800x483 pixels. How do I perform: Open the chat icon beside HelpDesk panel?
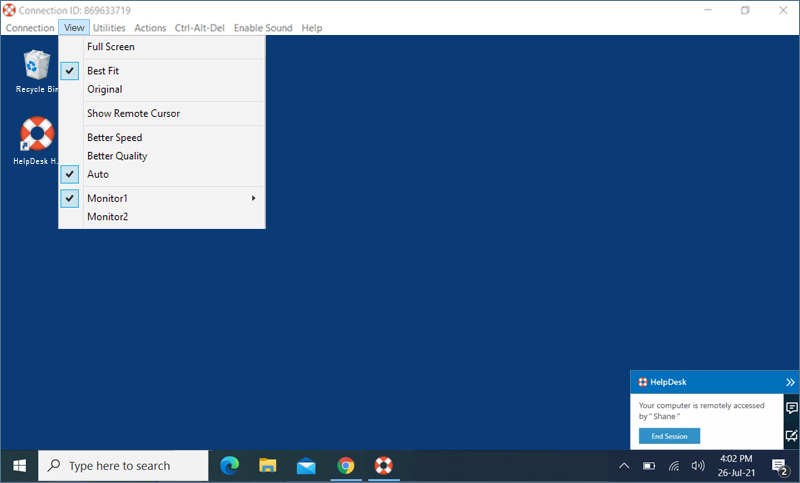[791, 408]
